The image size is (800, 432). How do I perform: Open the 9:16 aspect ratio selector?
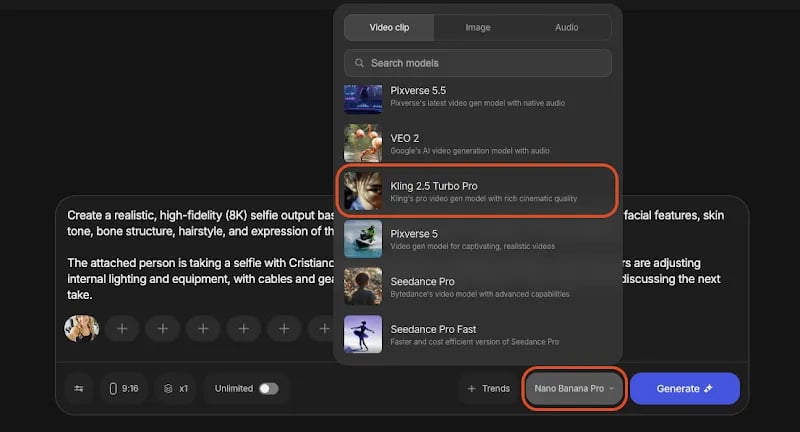coord(124,389)
